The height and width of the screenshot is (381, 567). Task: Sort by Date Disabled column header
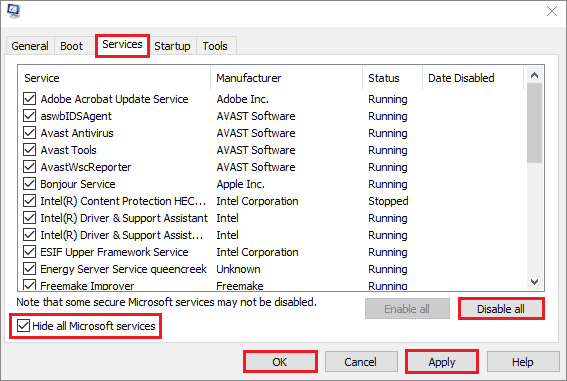click(x=473, y=78)
